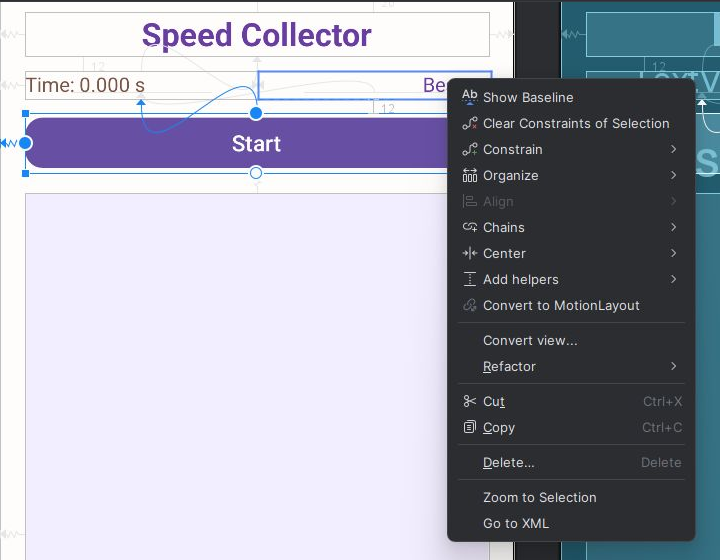
Task: Click the Clear Constraints of Selection icon
Action: (x=469, y=123)
